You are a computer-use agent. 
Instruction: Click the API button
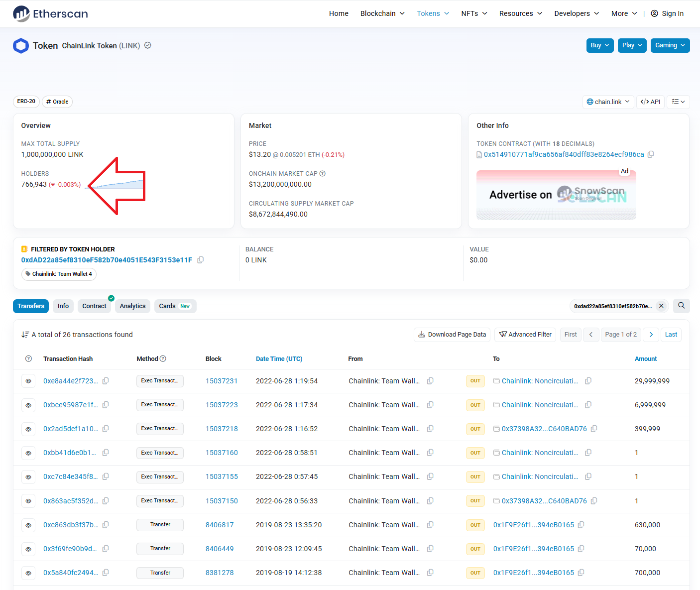pos(650,102)
